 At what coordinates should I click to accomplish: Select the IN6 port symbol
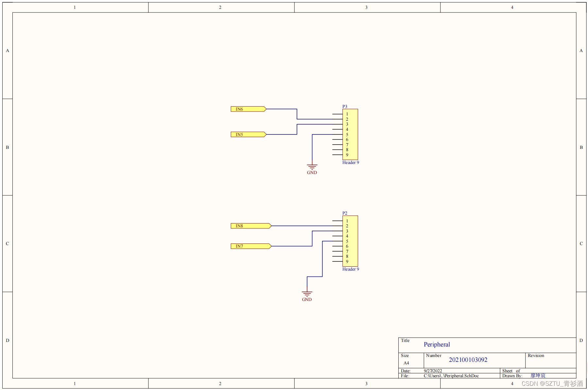tap(248, 109)
